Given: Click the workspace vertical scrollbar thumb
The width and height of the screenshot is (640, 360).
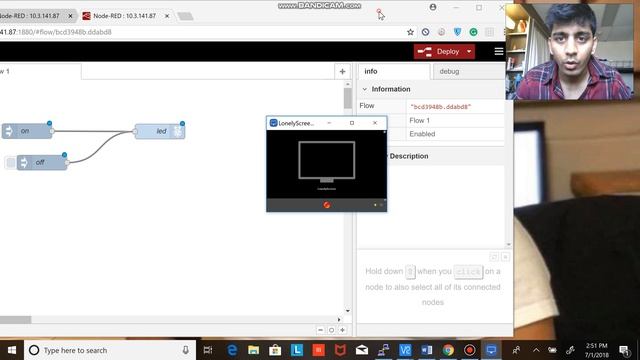Looking at the screenshot, I should click(x=347, y=98).
